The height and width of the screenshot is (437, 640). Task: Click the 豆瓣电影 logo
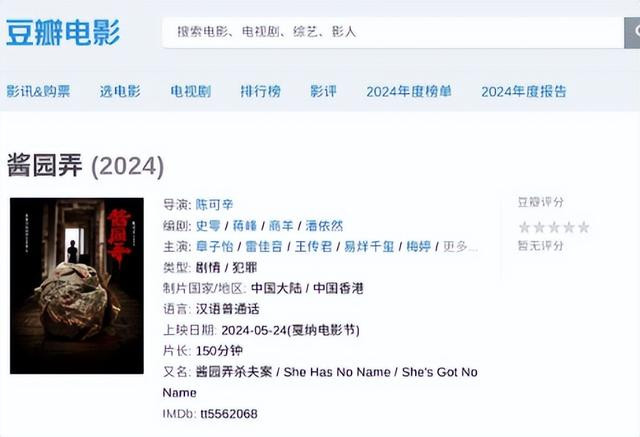click(63, 33)
